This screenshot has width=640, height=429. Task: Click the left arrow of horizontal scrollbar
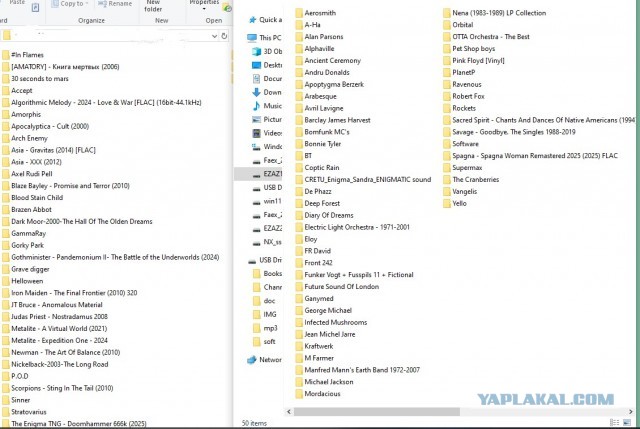[x=289, y=411]
